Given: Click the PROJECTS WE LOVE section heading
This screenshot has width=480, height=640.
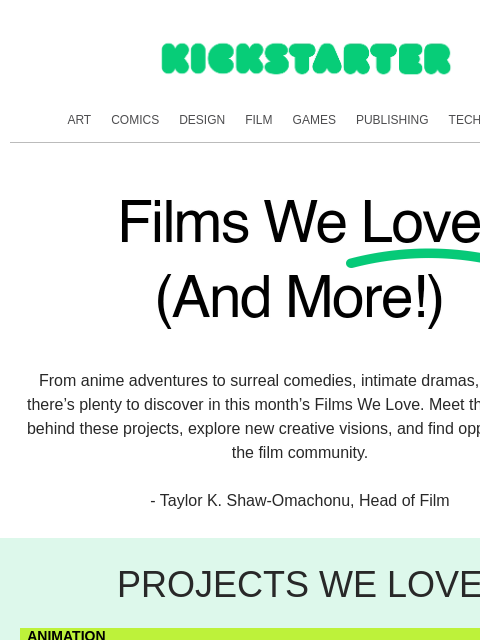Looking at the screenshot, I should (299, 584).
